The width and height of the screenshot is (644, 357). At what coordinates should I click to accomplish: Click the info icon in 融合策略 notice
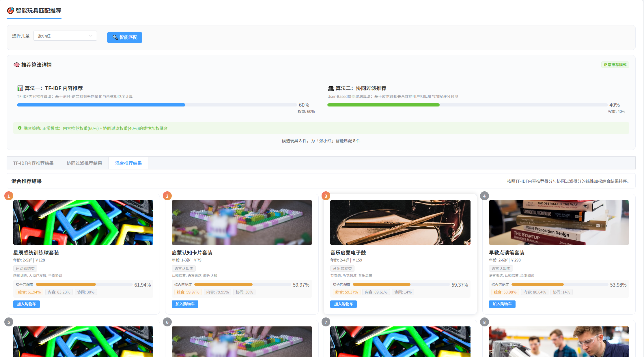[x=20, y=128]
